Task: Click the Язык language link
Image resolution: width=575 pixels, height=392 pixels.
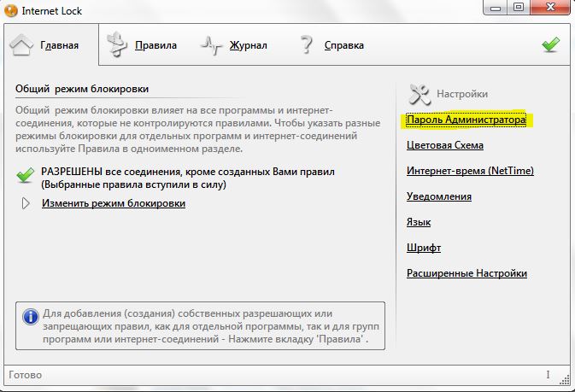Action: click(x=419, y=222)
